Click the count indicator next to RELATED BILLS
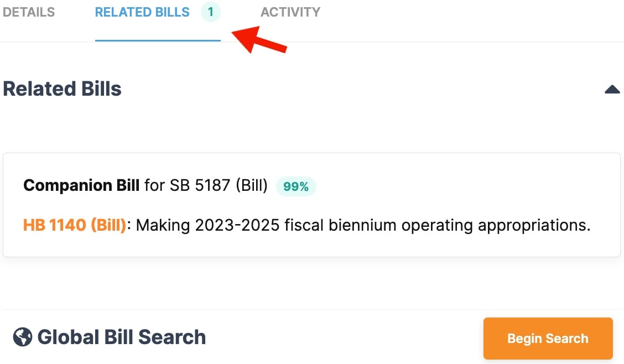 tap(211, 12)
